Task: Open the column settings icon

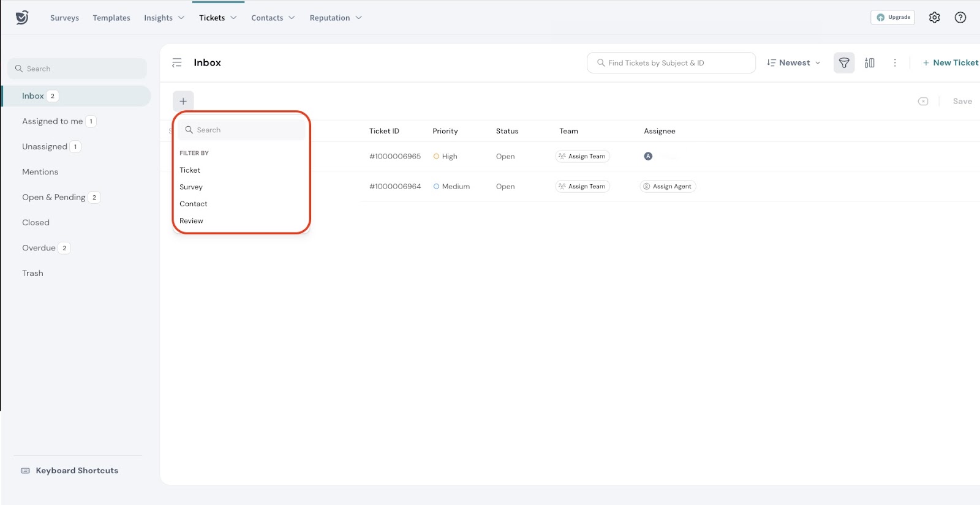Action: tap(869, 62)
